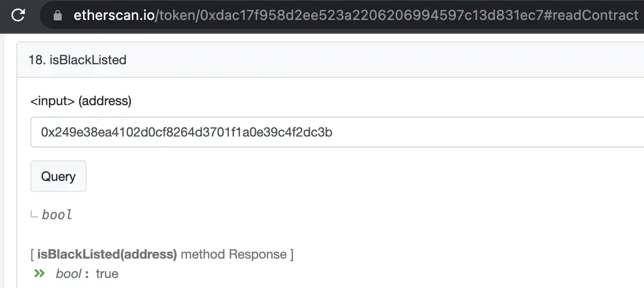Click the true result value
Viewport: 644px width, 288px height.
[107, 274]
